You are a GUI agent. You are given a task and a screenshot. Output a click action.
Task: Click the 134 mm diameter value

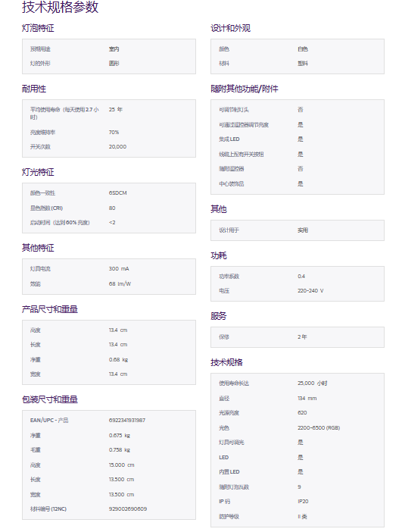[x=307, y=398]
